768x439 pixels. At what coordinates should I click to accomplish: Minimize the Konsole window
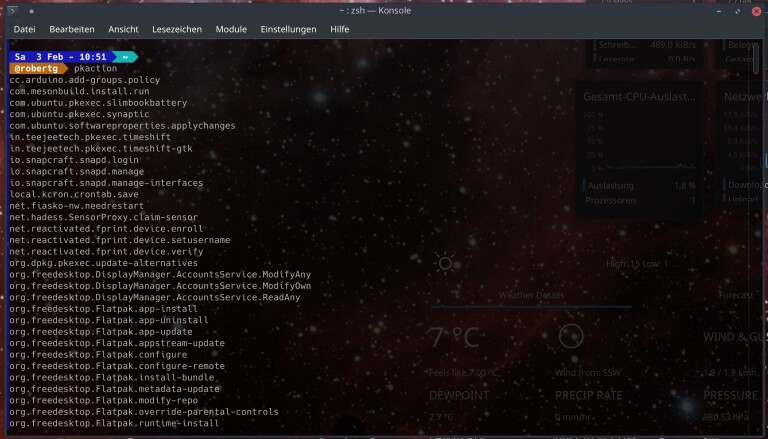[719, 11]
